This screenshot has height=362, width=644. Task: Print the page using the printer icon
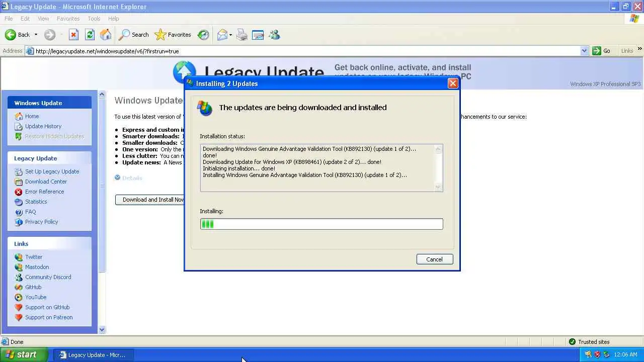point(242,35)
